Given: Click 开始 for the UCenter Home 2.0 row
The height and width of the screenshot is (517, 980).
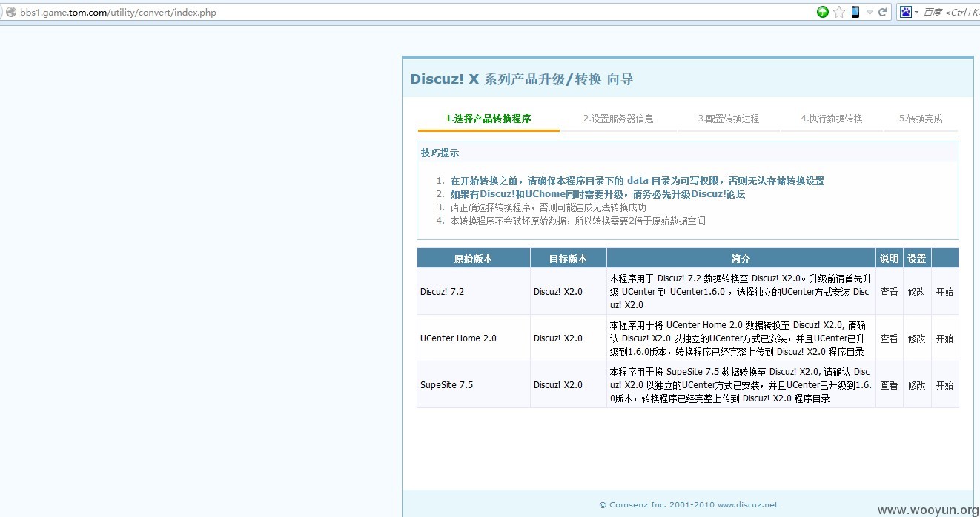Looking at the screenshot, I should click(x=944, y=338).
